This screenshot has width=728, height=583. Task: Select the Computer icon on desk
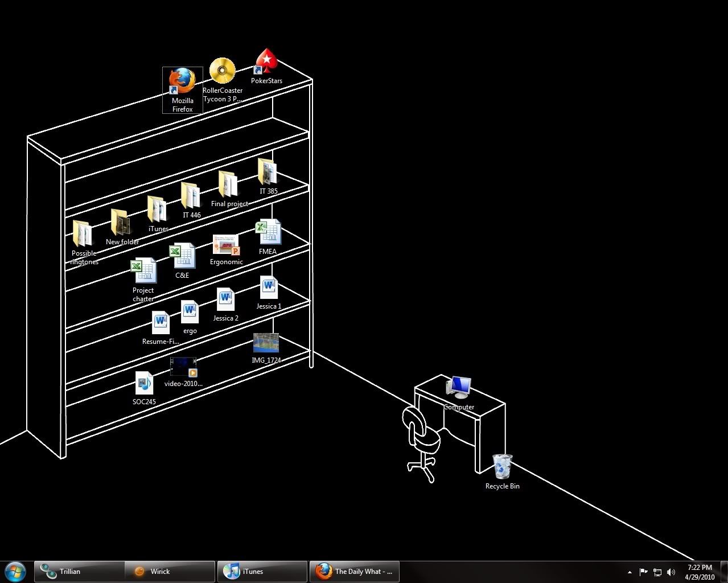pos(459,387)
